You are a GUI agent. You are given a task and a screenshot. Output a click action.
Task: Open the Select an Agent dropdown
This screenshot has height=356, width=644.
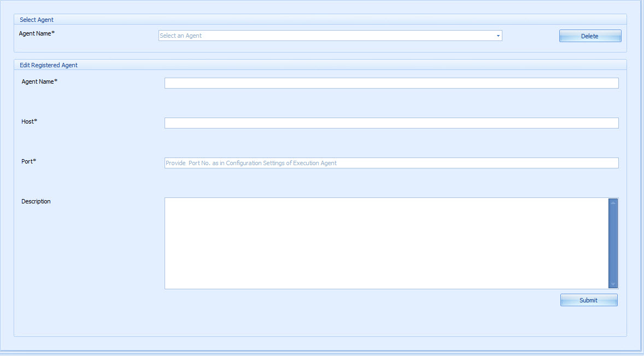click(330, 36)
